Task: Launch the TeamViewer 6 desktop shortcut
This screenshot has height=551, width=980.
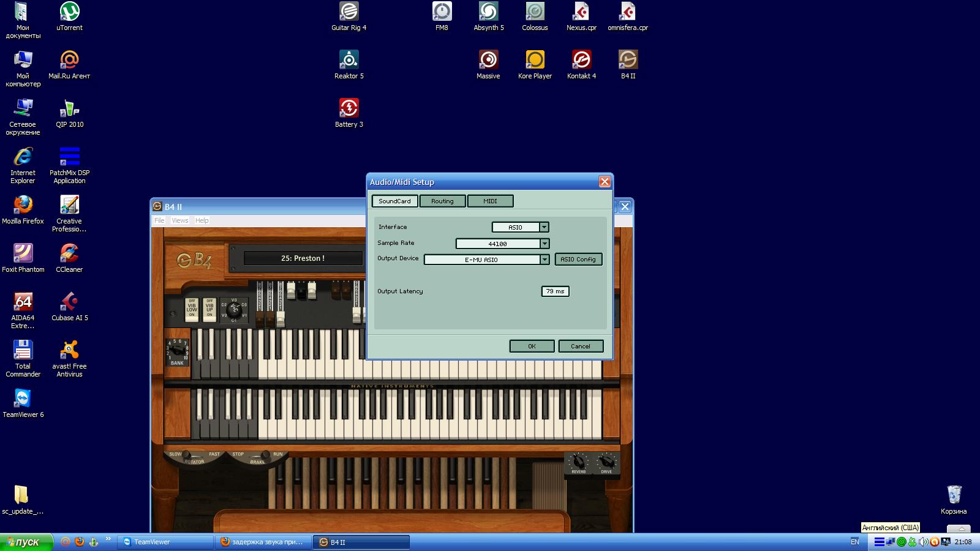Action: 23,403
